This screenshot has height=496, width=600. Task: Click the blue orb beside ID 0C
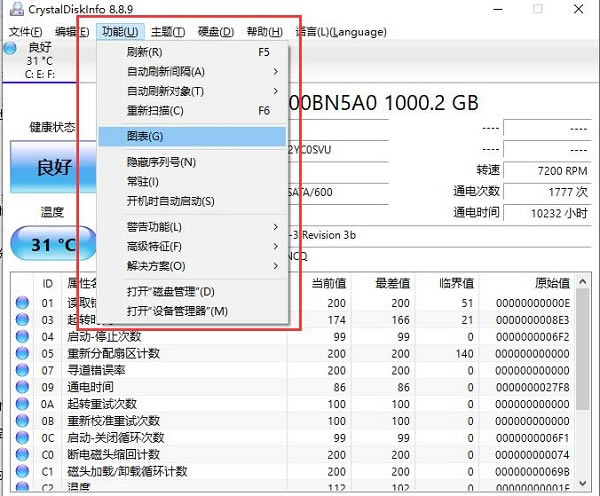coord(22,438)
